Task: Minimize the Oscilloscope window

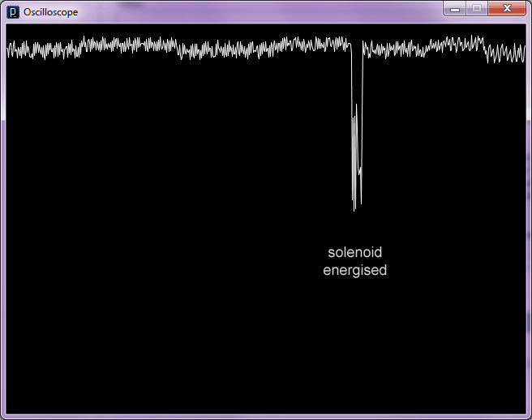Action: pos(455,9)
